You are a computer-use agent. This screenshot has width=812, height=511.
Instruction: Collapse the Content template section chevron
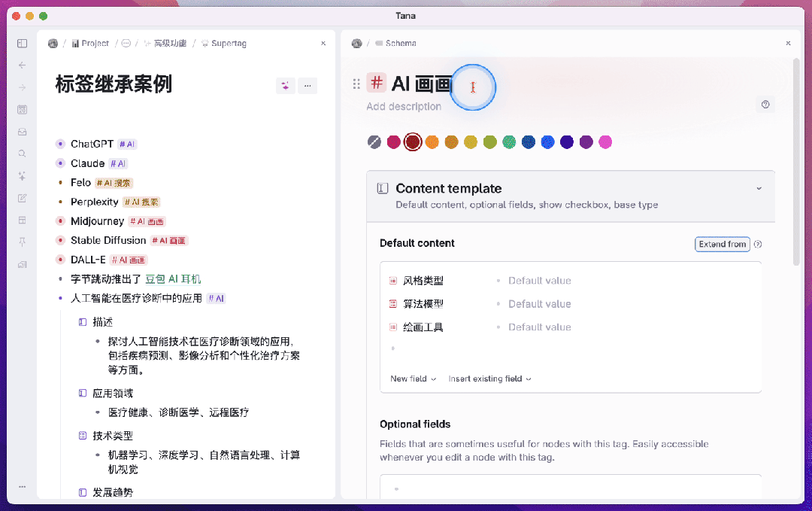click(x=759, y=189)
